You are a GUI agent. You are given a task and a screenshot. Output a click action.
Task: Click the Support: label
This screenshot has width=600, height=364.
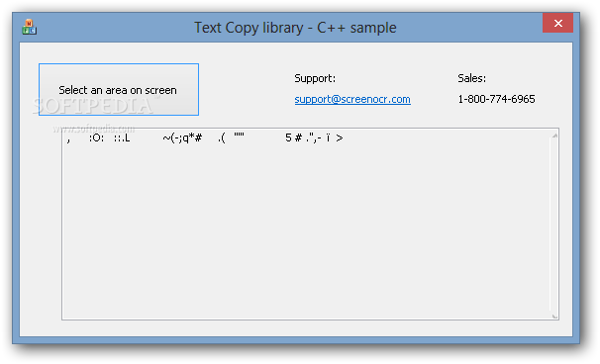[x=315, y=78]
